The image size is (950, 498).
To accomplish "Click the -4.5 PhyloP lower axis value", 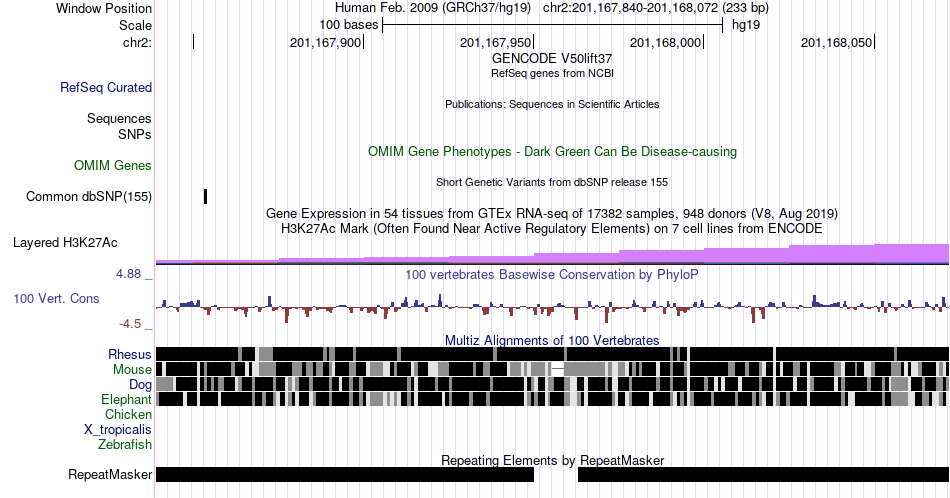I will (x=130, y=324).
